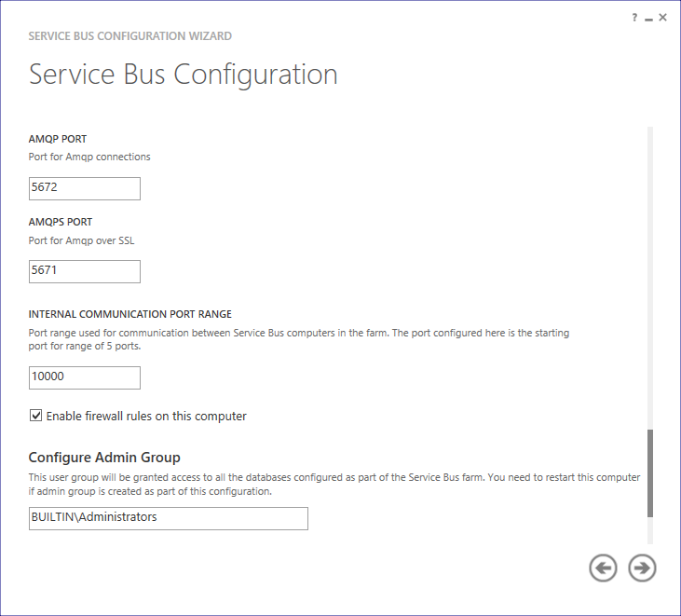Image resolution: width=681 pixels, height=616 pixels.
Task: Click the 'Configure Admin Group' heading
Action: coord(104,458)
